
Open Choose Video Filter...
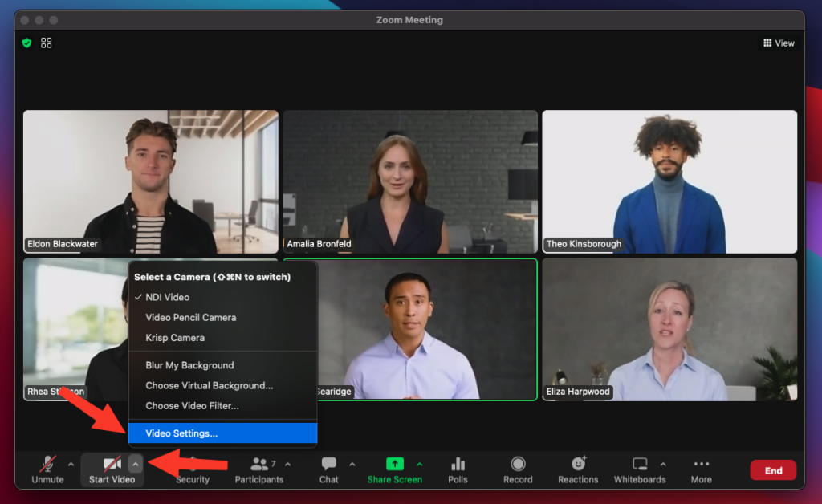pyautogui.click(x=223, y=406)
